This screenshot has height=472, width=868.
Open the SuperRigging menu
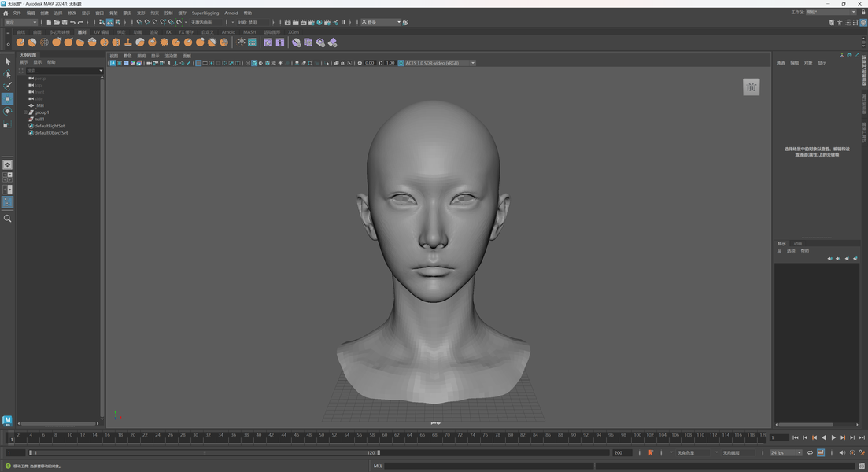pyautogui.click(x=205, y=13)
